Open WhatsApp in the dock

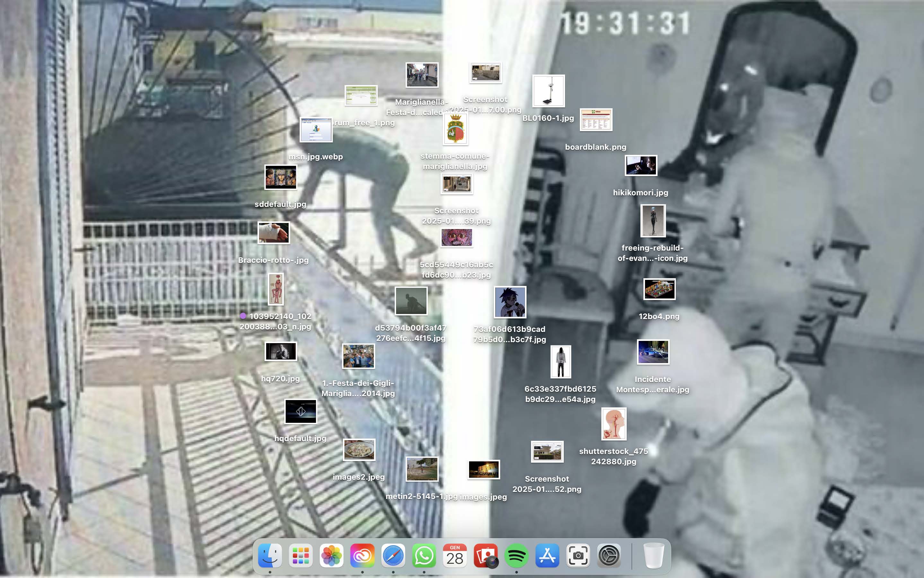424,556
